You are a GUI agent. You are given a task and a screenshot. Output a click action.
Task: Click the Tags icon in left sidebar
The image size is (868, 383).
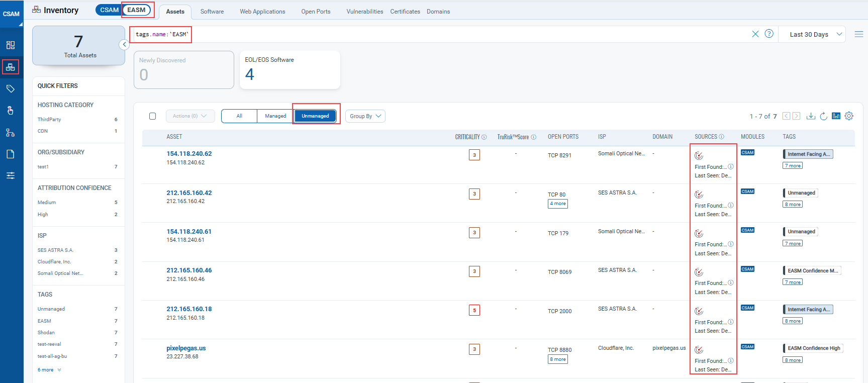(x=10, y=89)
